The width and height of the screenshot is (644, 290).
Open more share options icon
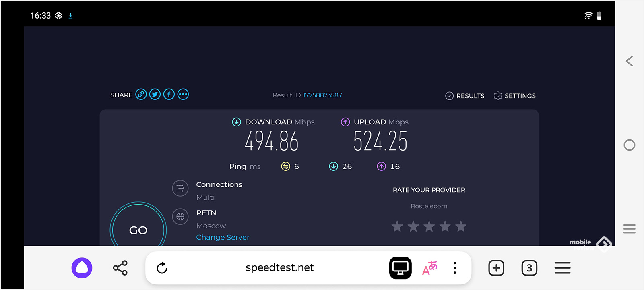pos(183,94)
